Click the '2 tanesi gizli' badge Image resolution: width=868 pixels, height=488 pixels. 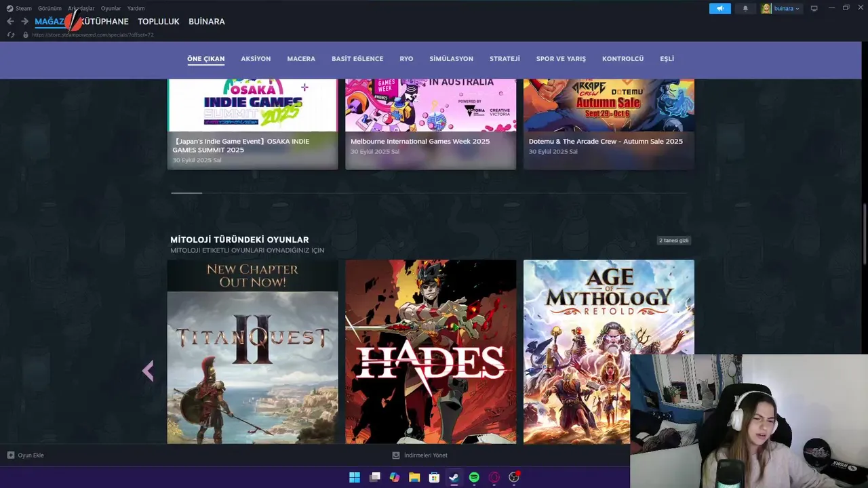pyautogui.click(x=674, y=241)
